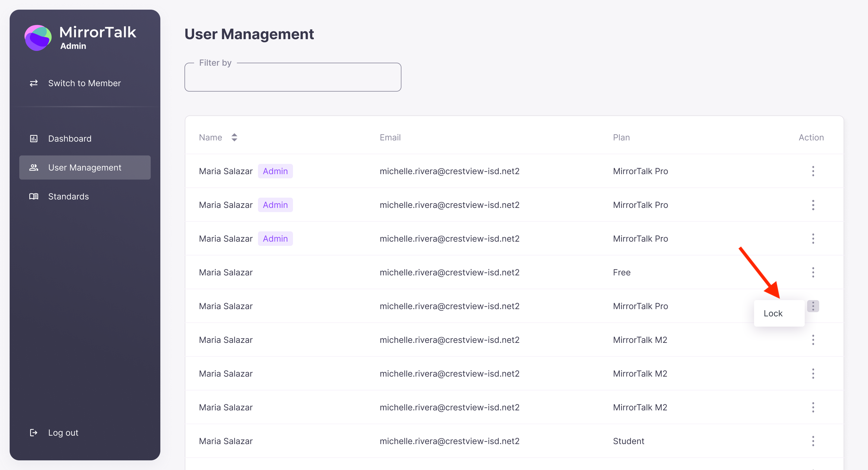Click Maria Salazar name in the Student row

(x=226, y=441)
